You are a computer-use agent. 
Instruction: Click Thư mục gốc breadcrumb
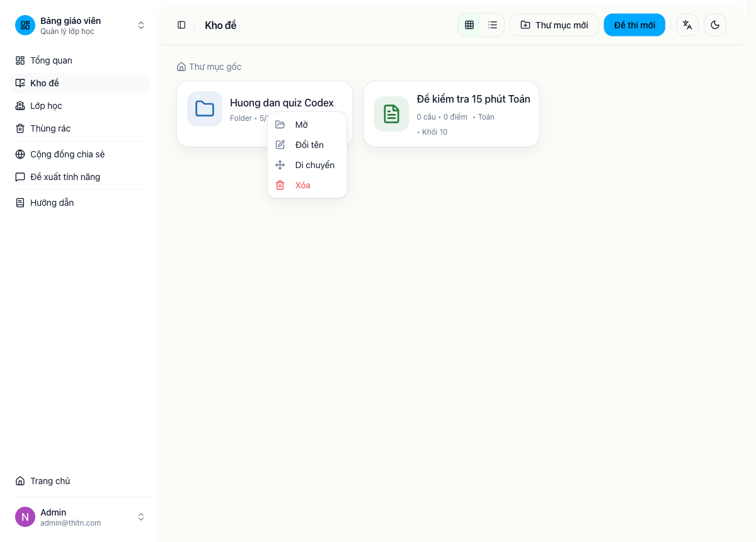pos(215,67)
